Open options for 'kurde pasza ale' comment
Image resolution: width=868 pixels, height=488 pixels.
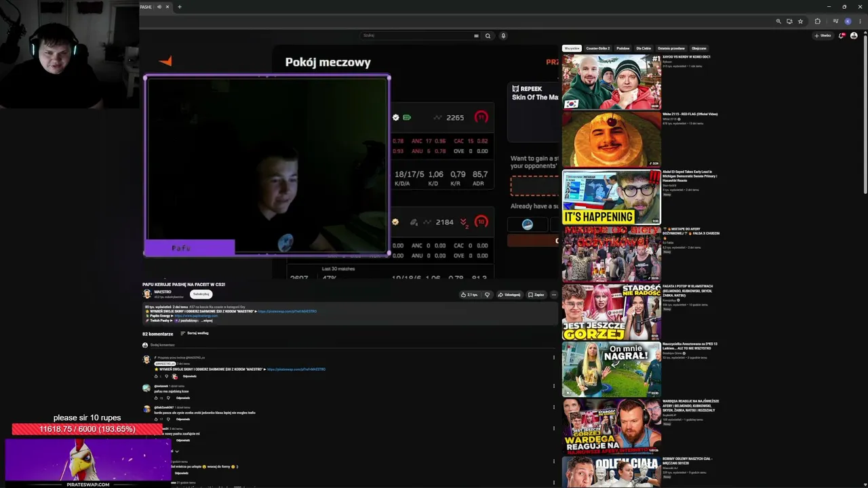point(553,408)
